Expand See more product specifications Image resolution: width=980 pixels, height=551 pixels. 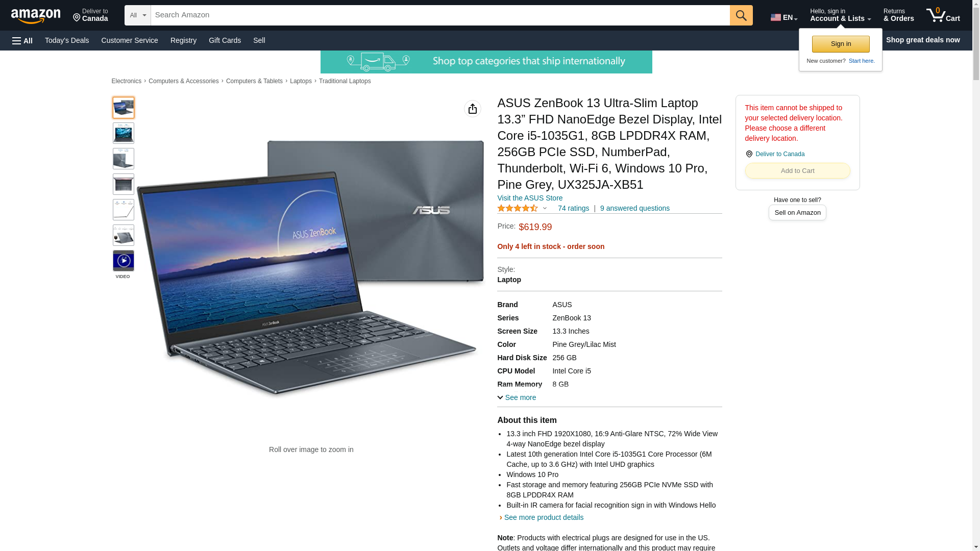tap(517, 397)
